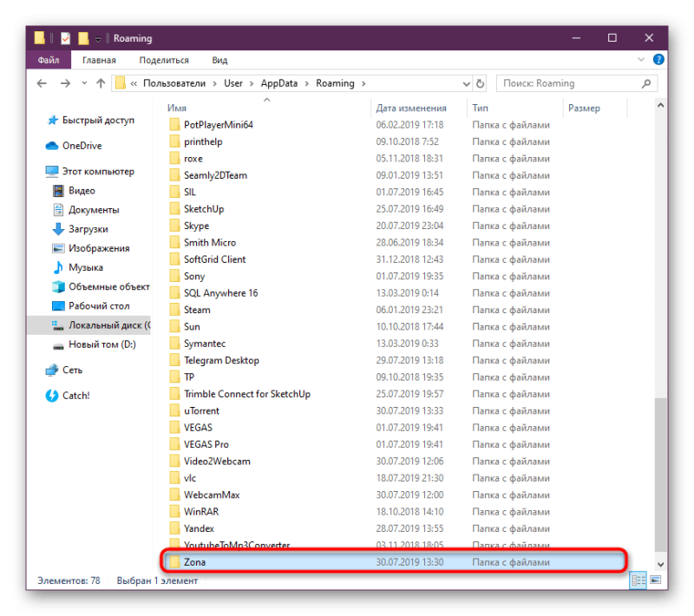The image size is (694, 616).
Task: Select the Zona folder
Action: click(x=394, y=562)
